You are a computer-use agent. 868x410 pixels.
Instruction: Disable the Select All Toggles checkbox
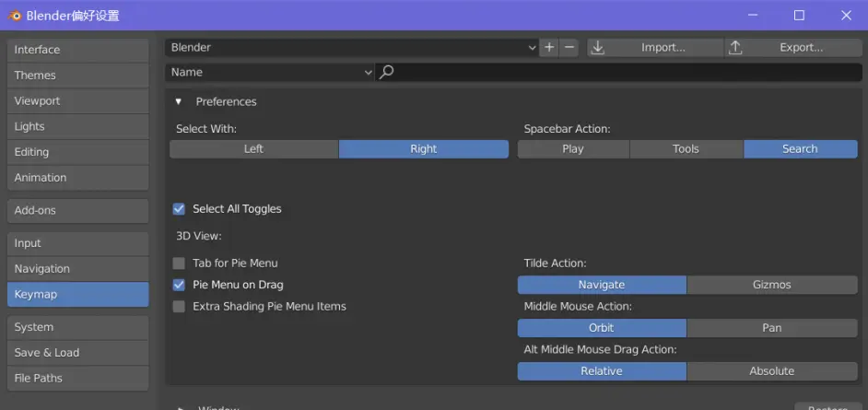pyautogui.click(x=180, y=209)
